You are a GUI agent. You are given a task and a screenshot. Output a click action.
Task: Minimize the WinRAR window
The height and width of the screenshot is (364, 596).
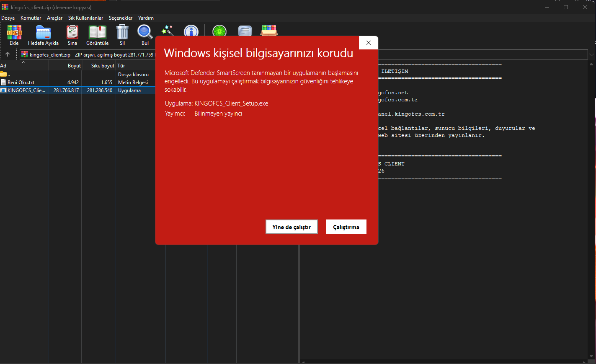point(547,7)
